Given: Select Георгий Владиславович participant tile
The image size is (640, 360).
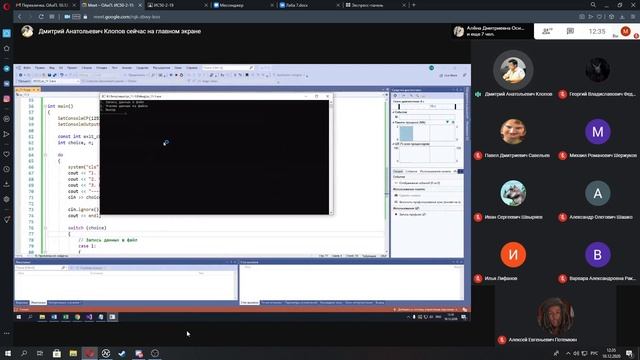Looking at the screenshot, I should [598, 70].
